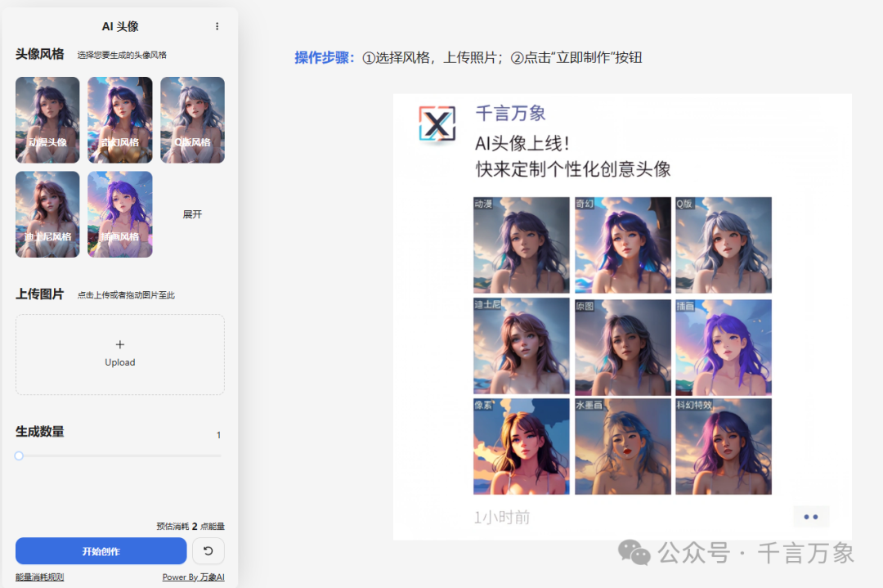Select the 迪士尼风格 style tile
883x588 pixels.
click(x=47, y=214)
